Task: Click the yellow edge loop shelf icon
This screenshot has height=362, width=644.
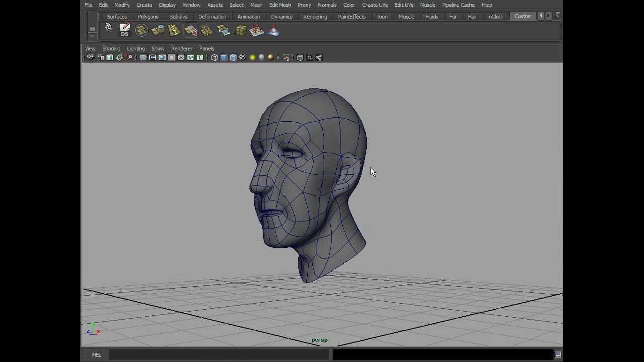Action: click(x=174, y=31)
